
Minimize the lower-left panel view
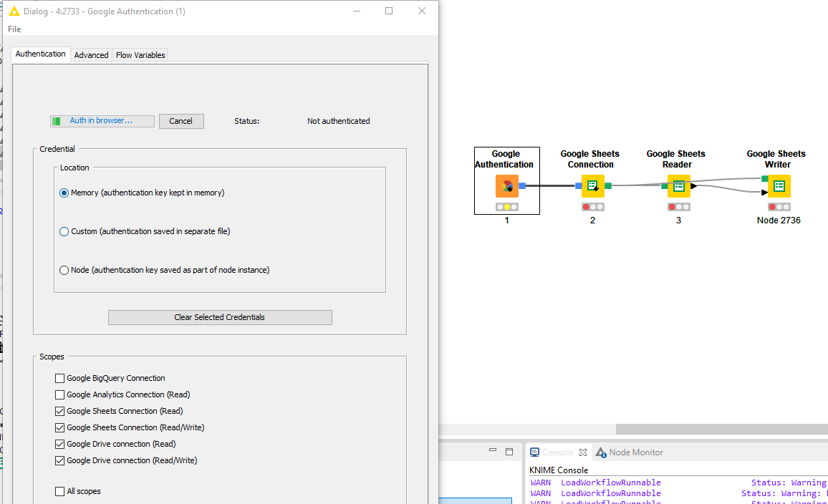click(x=493, y=450)
